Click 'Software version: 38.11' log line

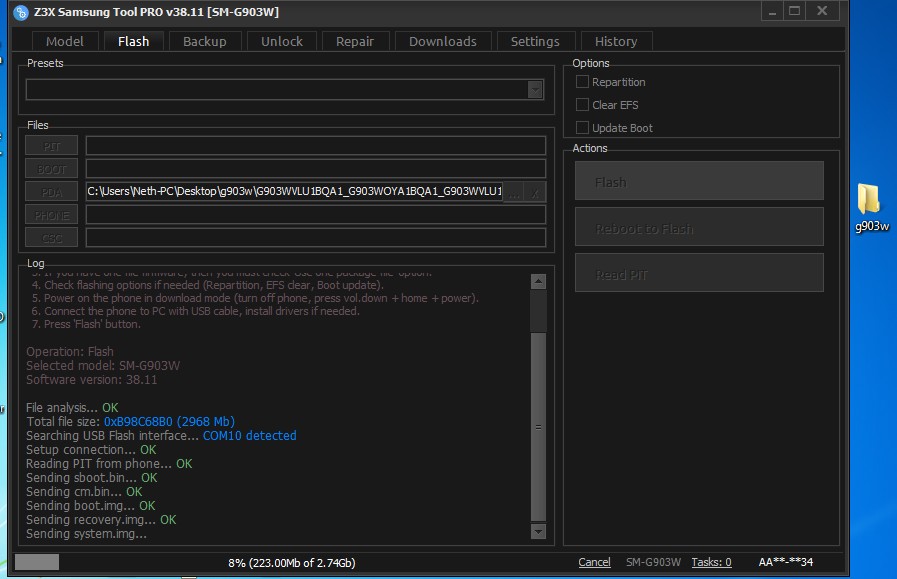[92, 380]
